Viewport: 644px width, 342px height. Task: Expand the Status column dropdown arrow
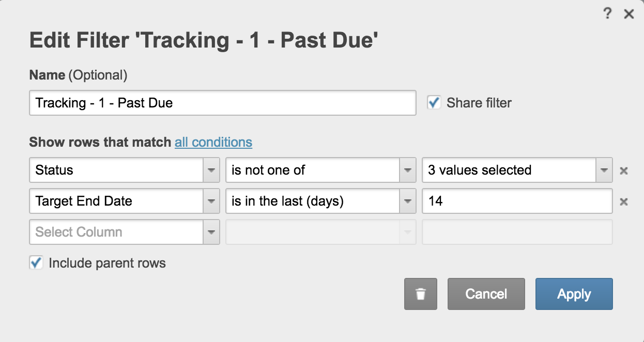211,170
